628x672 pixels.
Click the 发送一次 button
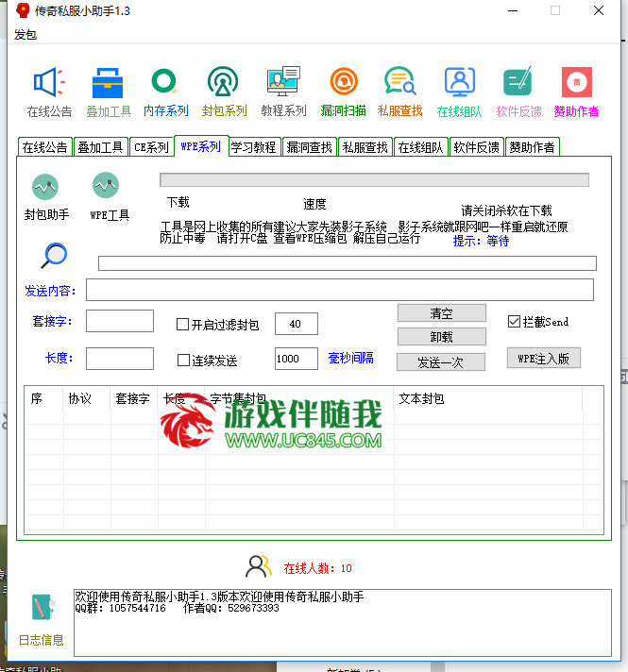(441, 362)
